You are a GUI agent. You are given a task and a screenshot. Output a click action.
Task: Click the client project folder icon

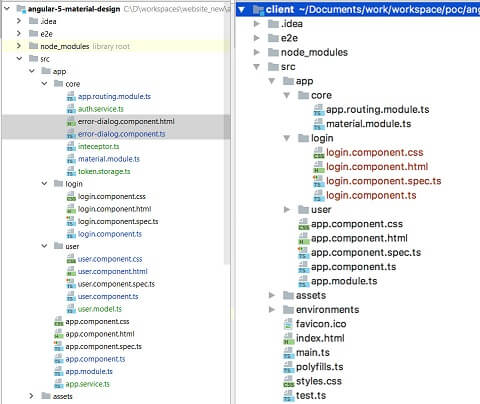[258, 10]
